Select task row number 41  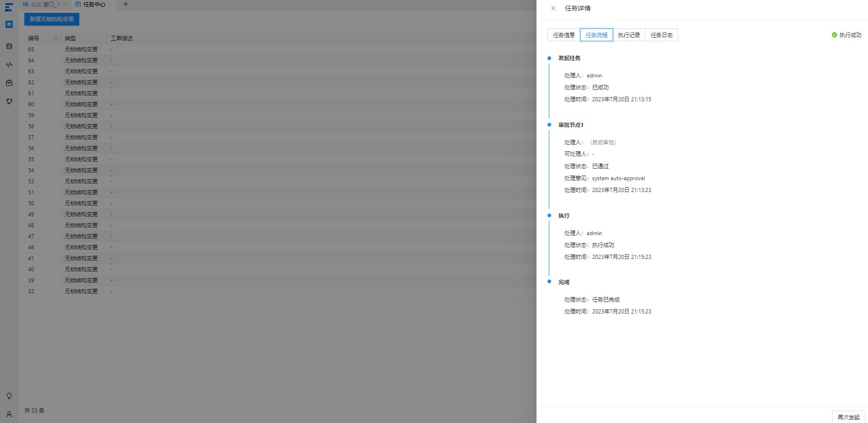click(280, 258)
